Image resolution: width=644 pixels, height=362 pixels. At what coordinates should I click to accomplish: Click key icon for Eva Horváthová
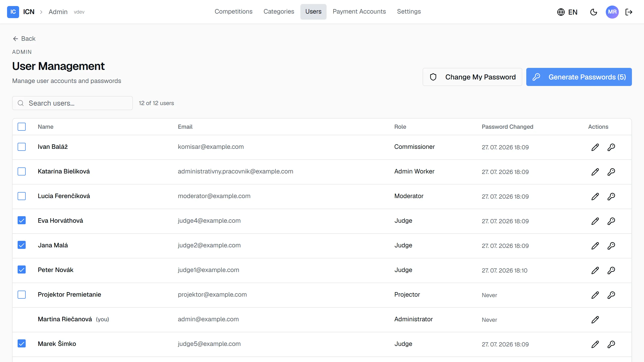[611, 221]
